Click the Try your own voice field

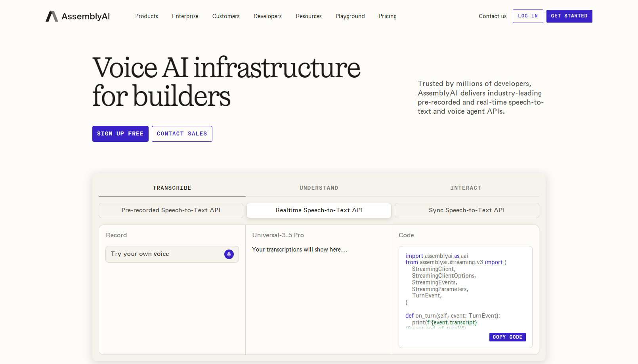click(x=172, y=254)
